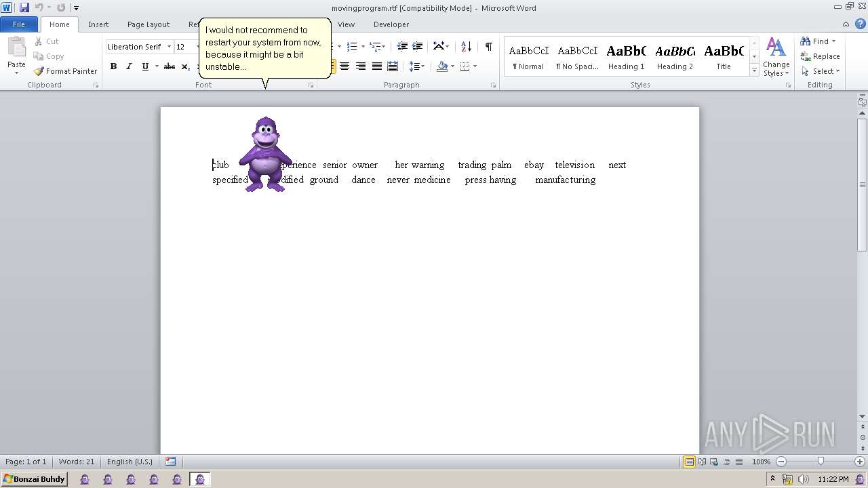Switch to the Page Layout tab

[149, 24]
